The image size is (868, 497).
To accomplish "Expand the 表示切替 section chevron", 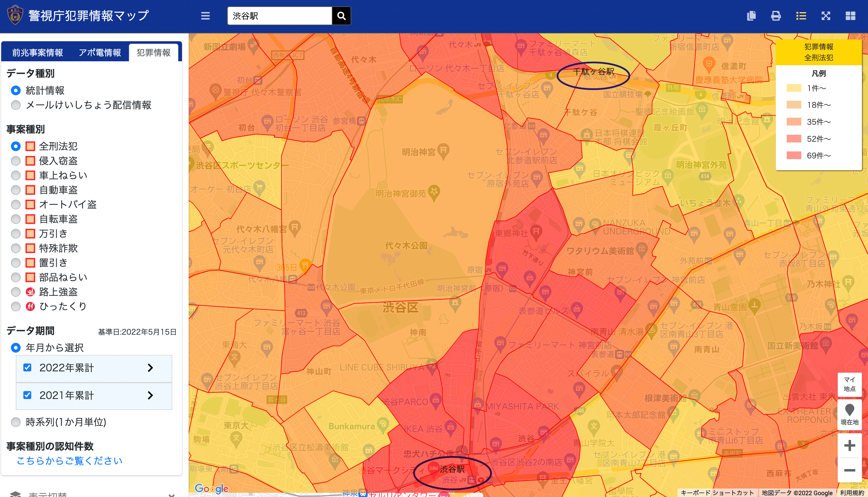I will point(172,494).
